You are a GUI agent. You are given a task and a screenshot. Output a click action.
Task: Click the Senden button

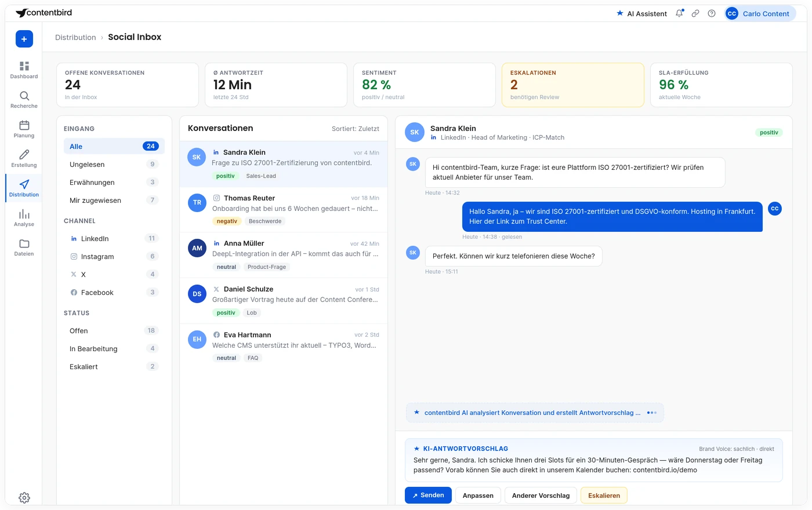coord(428,495)
